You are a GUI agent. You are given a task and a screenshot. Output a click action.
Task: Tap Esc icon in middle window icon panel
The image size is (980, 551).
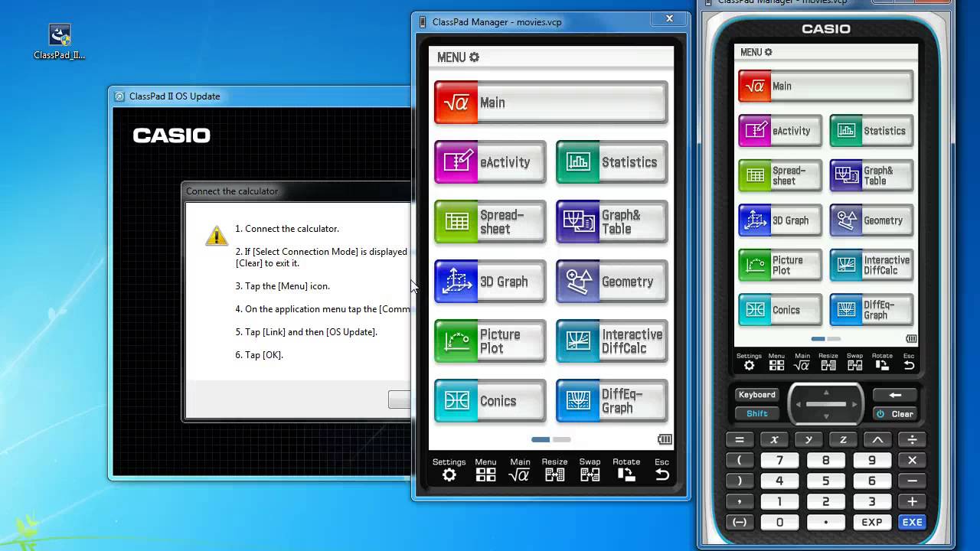pos(662,470)
